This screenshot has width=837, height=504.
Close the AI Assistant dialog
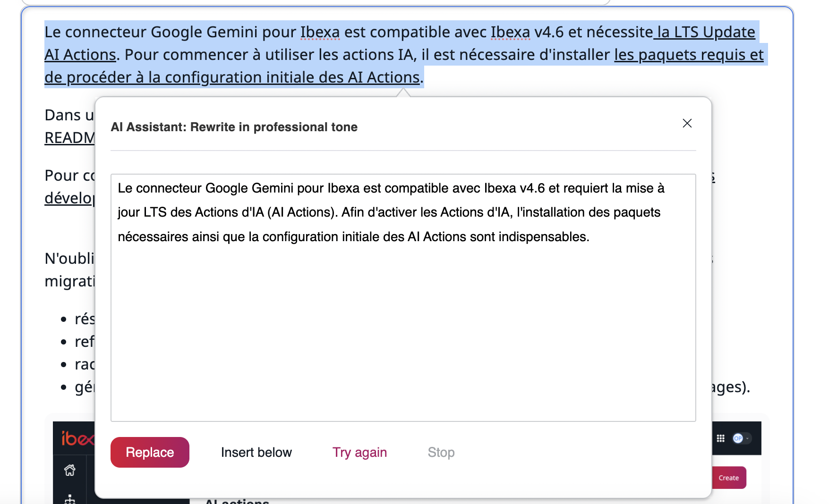coord(687,124)
